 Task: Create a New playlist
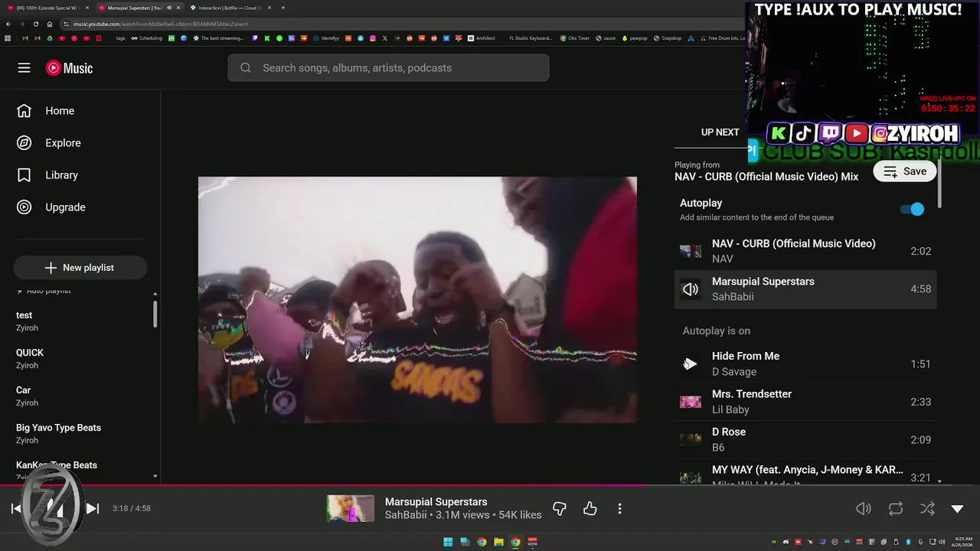(80, 268)
